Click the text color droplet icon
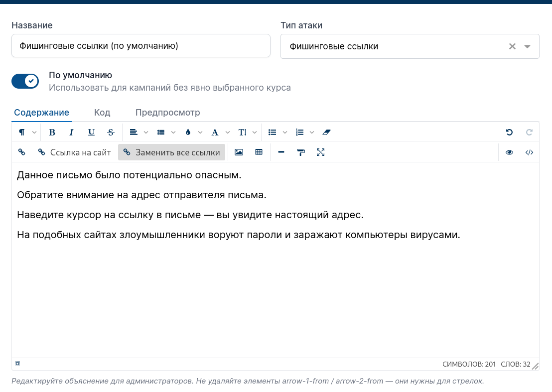 [x=188, y=132]
